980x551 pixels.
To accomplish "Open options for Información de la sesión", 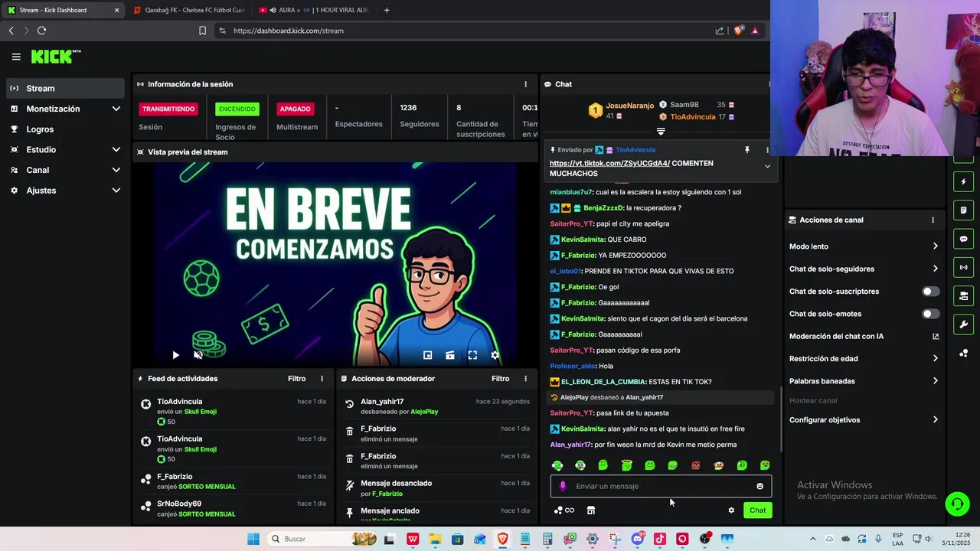I will click(525, 84).
